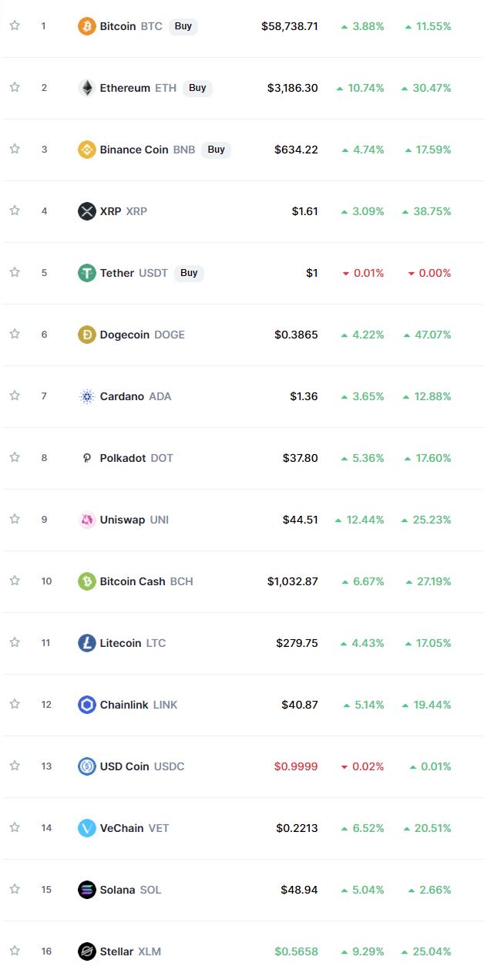
Task: Open the VeChain name link
Action: coord(122,828)
